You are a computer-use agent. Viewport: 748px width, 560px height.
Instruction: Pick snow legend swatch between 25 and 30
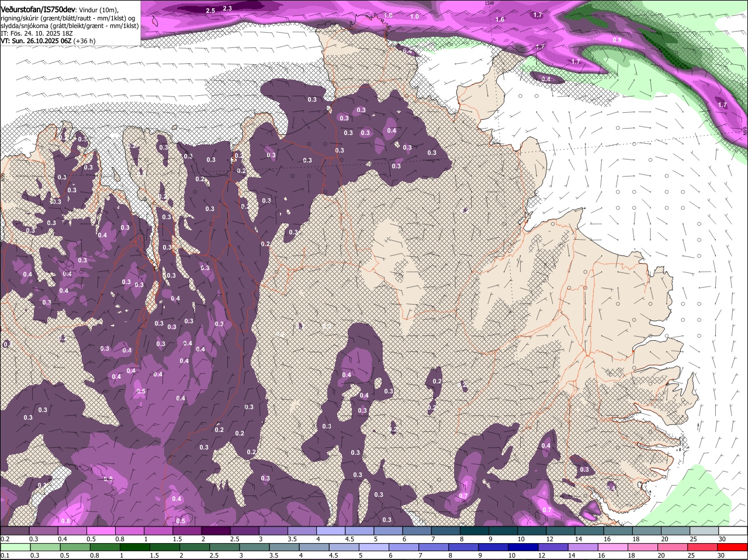(705, 531)
